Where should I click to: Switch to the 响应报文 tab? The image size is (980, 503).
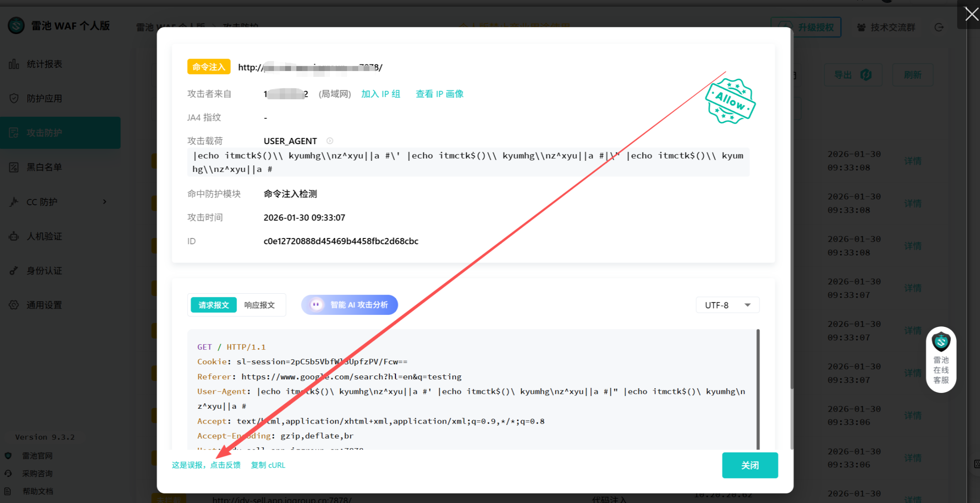(259, 305)
